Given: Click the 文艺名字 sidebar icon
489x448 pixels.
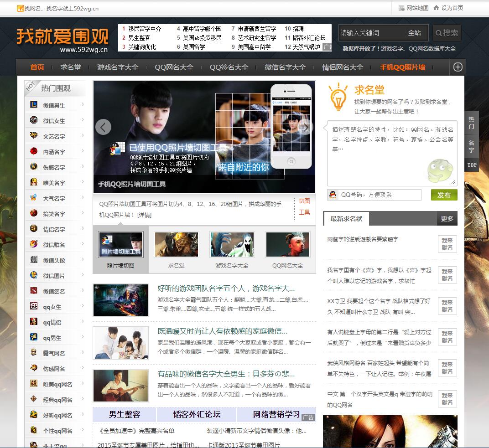Looking at the screenshot, I should click(x=34, y=135).
